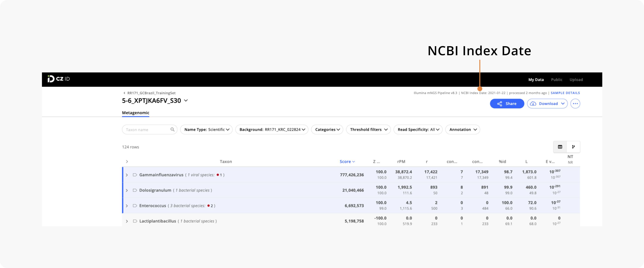Click the CZ ID logo
644x268 pixels.
coord(58,79)
